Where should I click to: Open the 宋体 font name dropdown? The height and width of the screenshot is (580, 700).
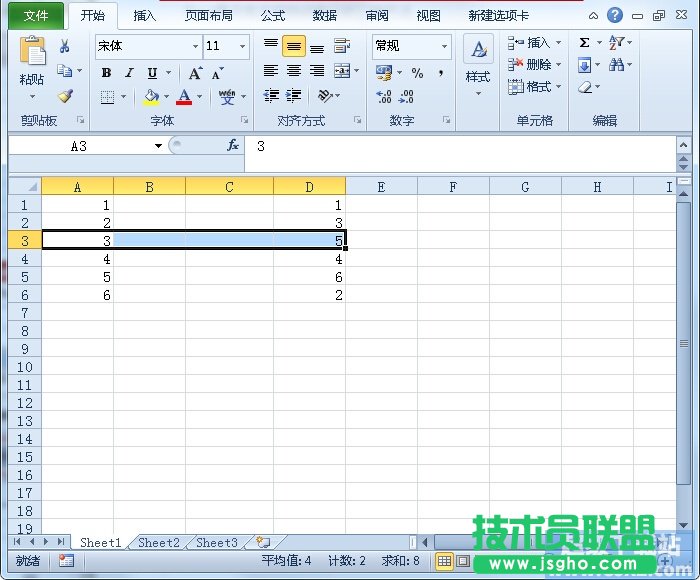[195, 46]
